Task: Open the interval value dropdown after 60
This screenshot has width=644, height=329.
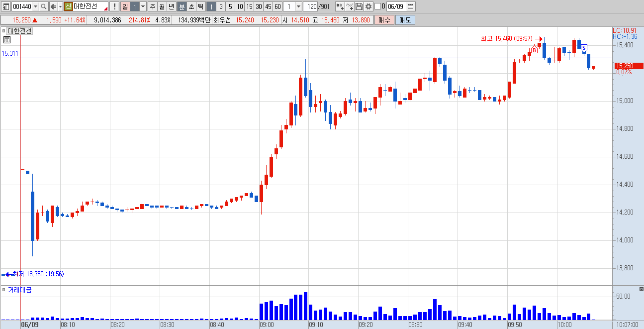Action: pos(298,6)
